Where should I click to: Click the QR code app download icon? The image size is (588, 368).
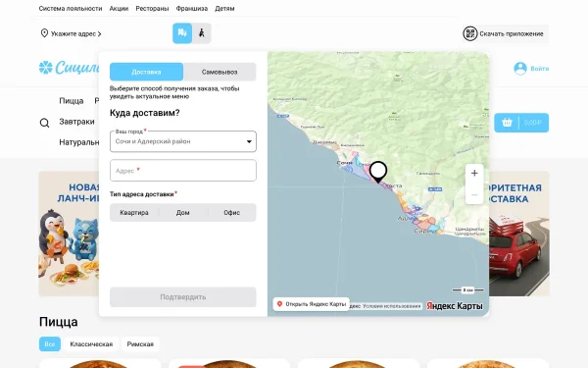(469, 33)
